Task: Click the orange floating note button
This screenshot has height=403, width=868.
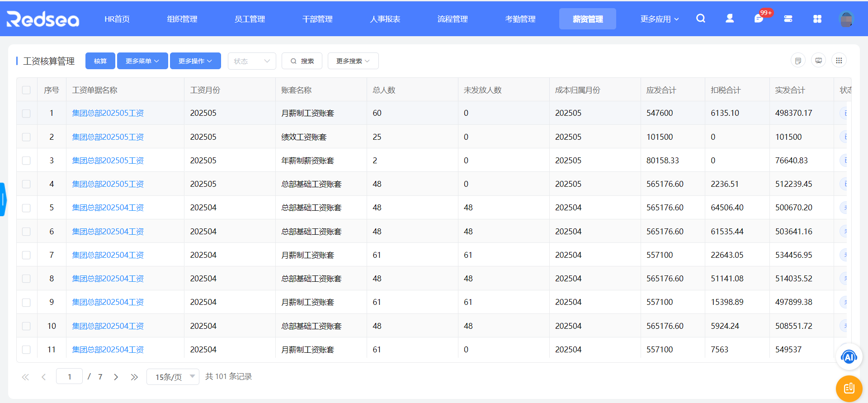Action: tap(849, 388)
